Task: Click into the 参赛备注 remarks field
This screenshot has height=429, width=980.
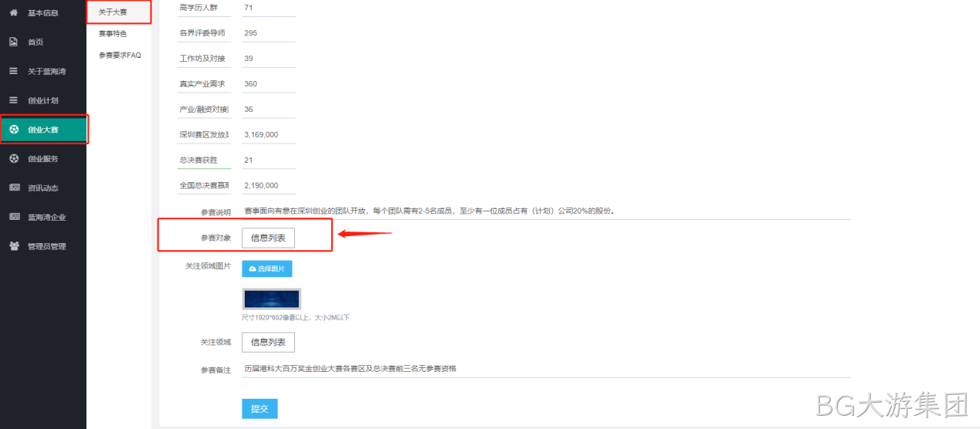Action: pyautogui.click(x=546, y=369)
